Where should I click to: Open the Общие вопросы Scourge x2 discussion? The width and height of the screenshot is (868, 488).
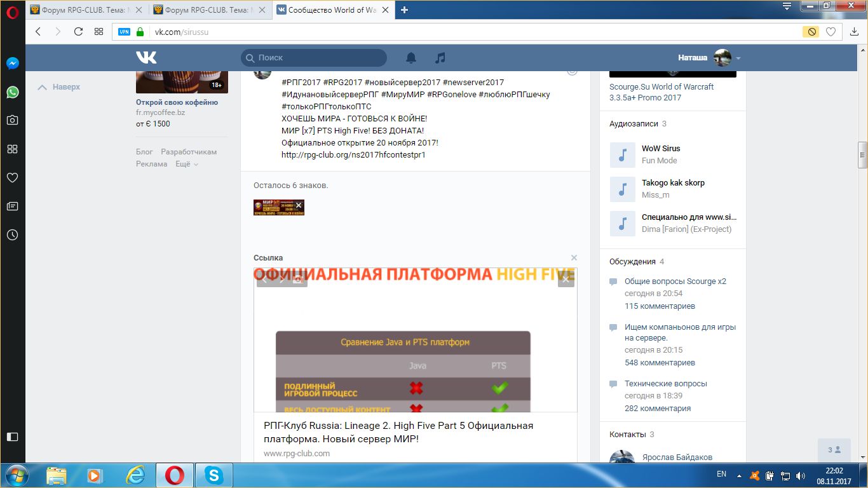point(675,281)
